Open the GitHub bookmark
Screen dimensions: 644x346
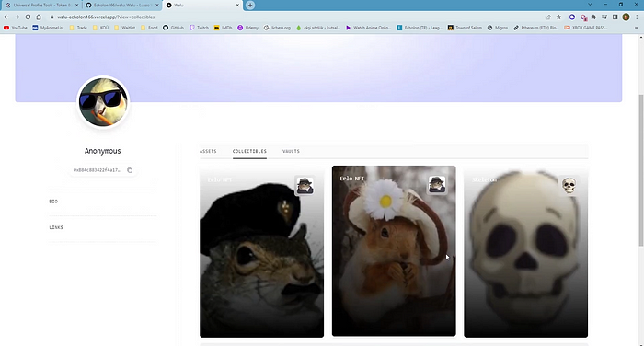click(173, 28)
